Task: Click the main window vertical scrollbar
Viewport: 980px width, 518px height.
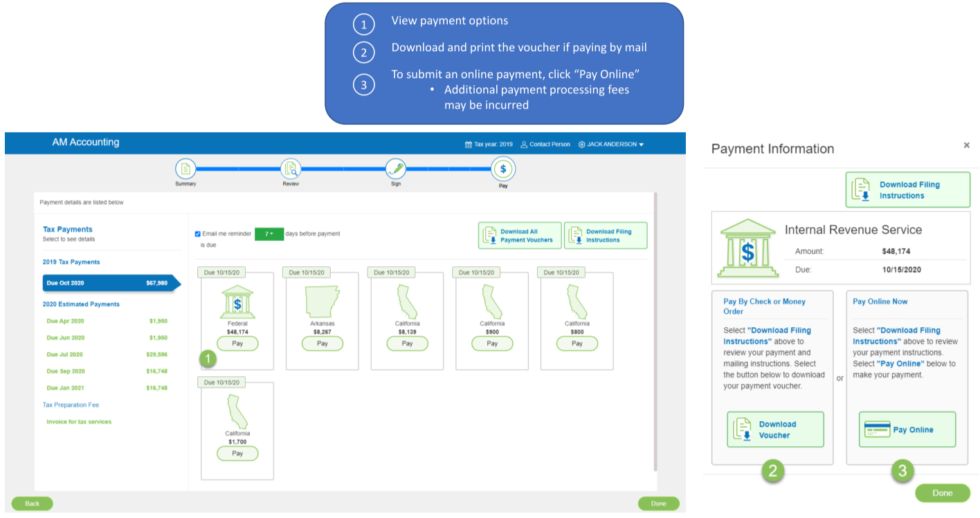Action: tap(655, 332)
